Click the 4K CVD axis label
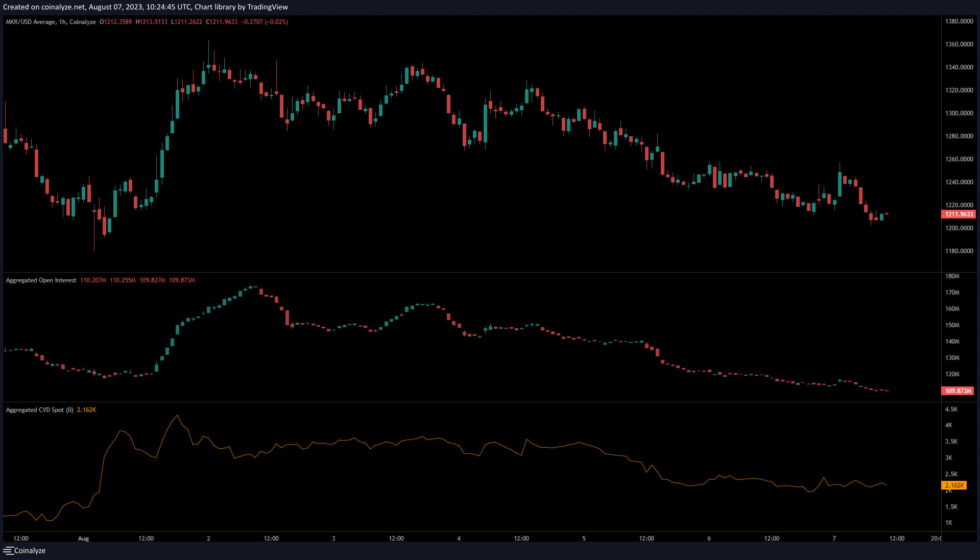 pos(948,425)
